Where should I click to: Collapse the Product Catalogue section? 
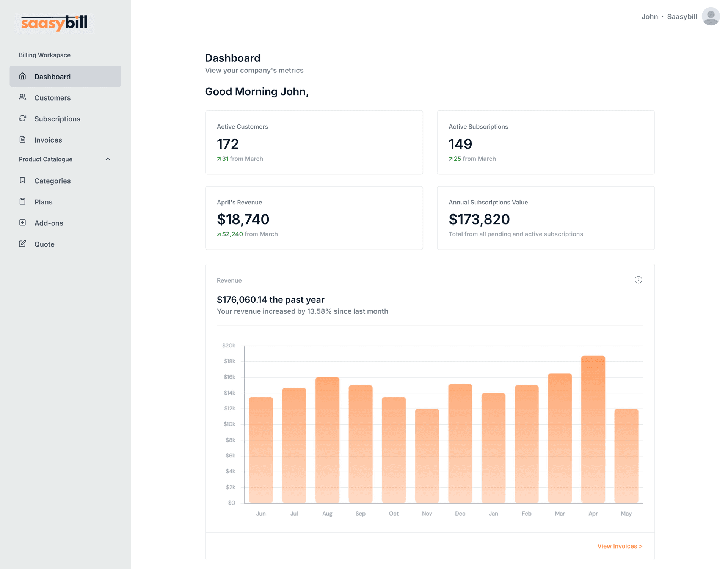108,159
